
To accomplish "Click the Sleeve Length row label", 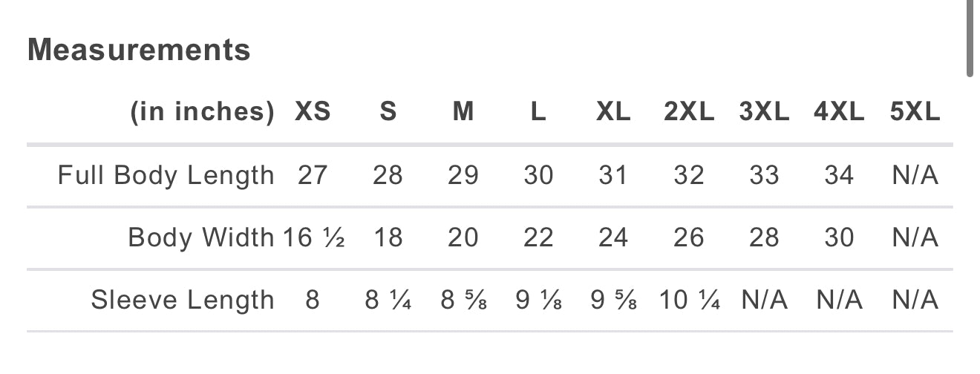I will point(183,300).
